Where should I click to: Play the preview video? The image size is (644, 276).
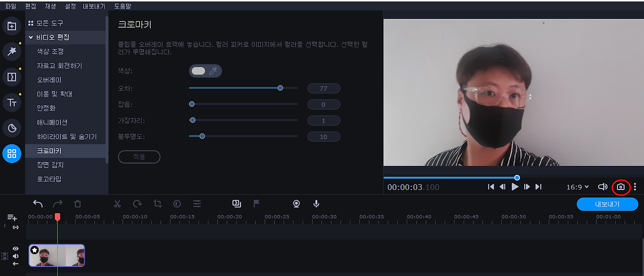click(x=515, y=187)
